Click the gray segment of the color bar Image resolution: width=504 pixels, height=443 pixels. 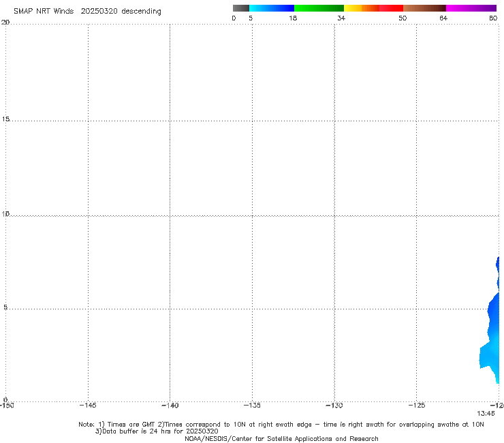coord(240,8)
